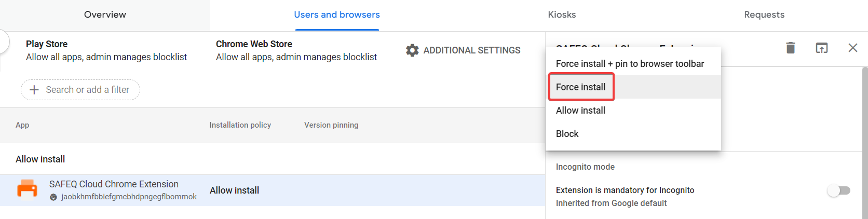Toggle Extension is mandatory for Incognito
The width and height of the screenshot is (868, 219).
coord(839,190)
